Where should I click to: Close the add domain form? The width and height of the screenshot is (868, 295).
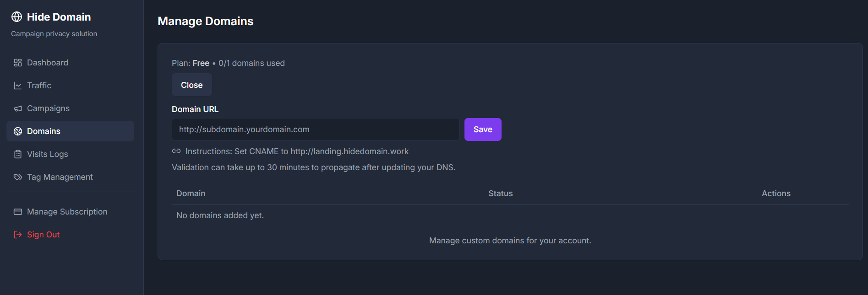[191, 85]
